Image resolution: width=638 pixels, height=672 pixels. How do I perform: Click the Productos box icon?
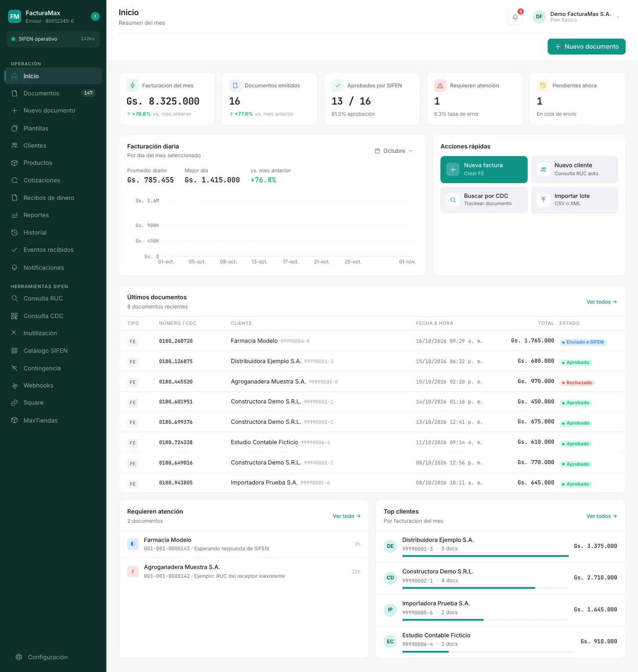14,163
